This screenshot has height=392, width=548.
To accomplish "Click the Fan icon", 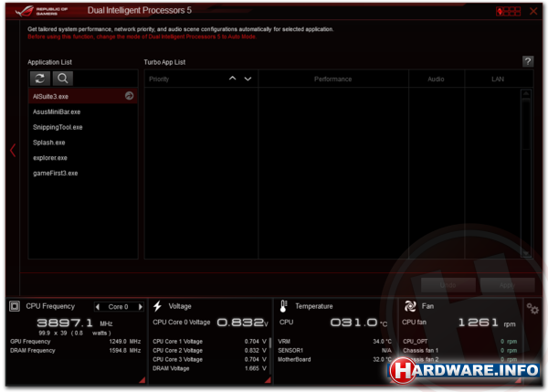I will tap(410, 306).
